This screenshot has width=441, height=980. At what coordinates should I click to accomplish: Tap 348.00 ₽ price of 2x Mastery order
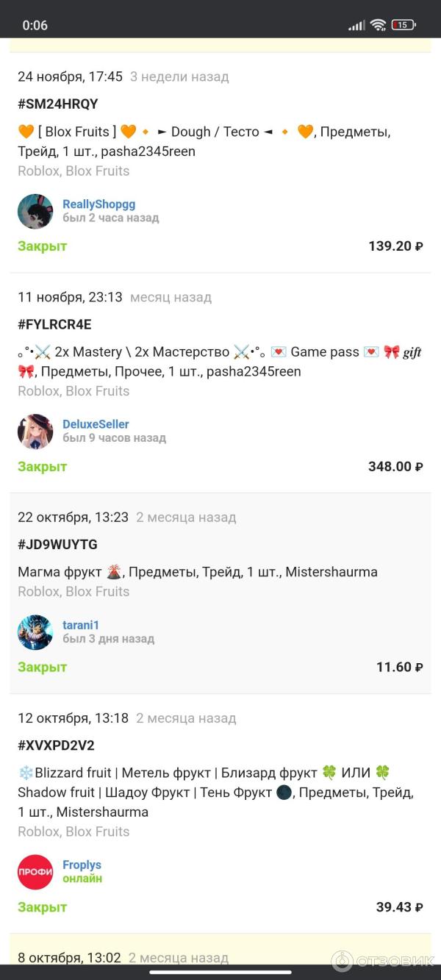pos(395,467)
